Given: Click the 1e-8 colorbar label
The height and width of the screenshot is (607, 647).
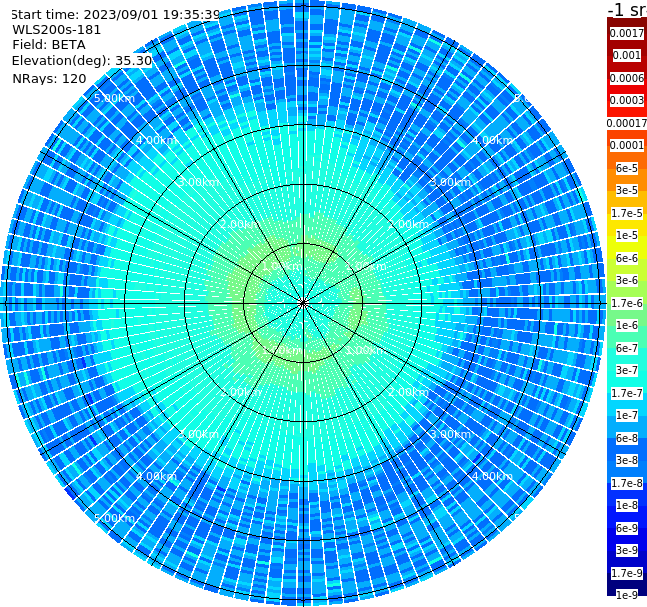Looking at the screenshot, I should [x=627, y=505].
